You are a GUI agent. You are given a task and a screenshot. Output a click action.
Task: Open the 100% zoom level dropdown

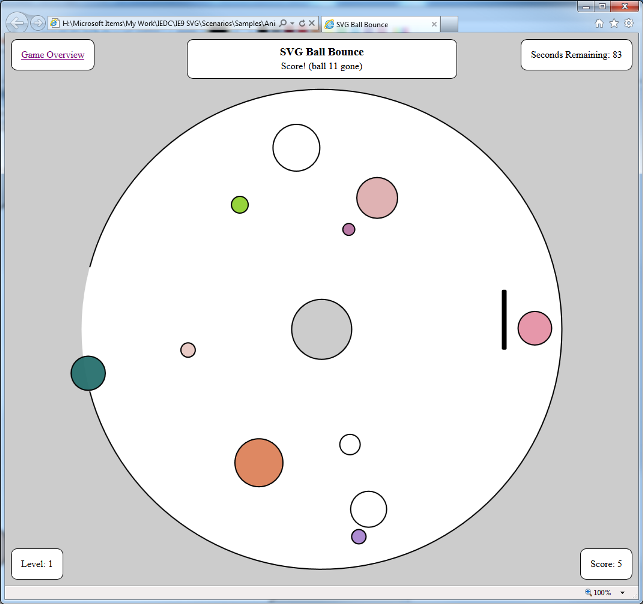pos(622,593)
